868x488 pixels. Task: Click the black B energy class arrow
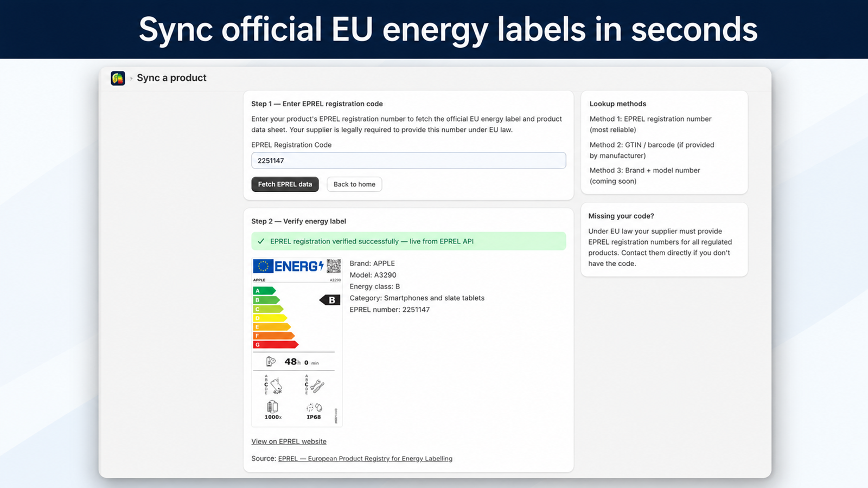point(330,300)
